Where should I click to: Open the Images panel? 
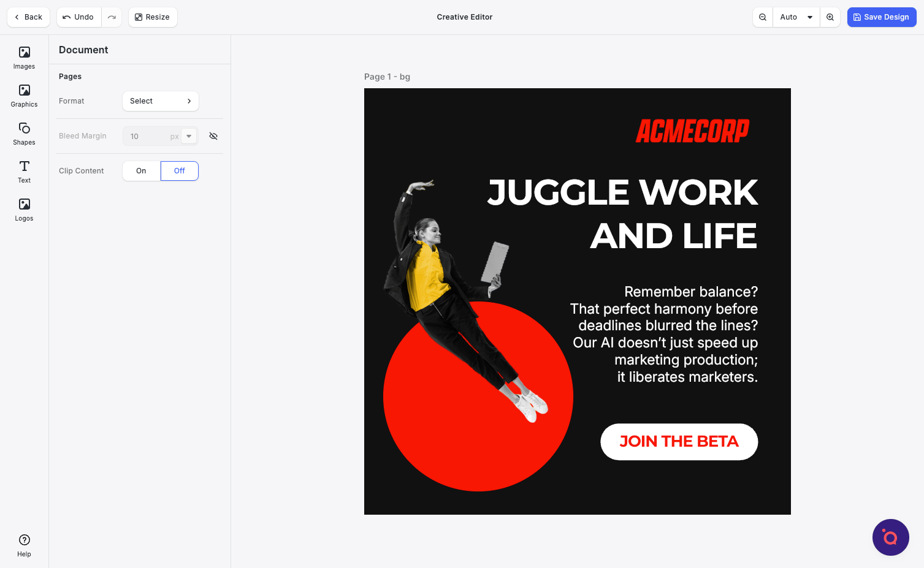(24, 58)
